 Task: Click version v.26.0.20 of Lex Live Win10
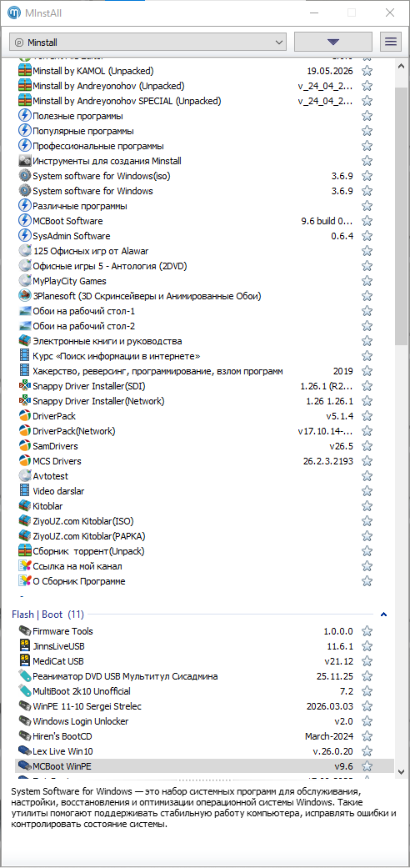click(x=333, y=751)
